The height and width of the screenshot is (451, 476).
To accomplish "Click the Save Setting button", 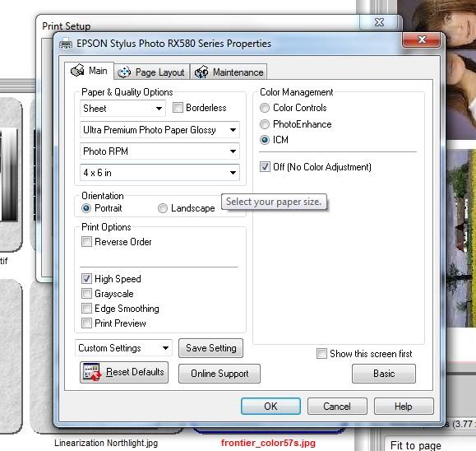I will tap(211, 348).
